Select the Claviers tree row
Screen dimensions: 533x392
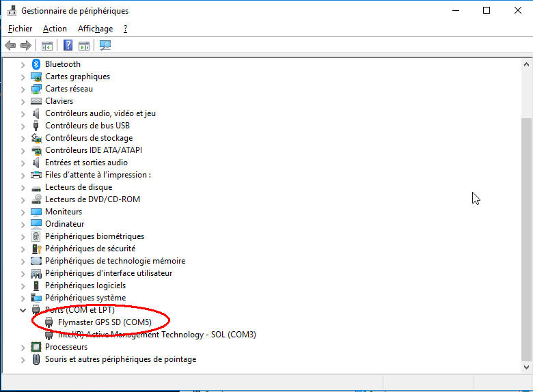click(x=59, y=101)
